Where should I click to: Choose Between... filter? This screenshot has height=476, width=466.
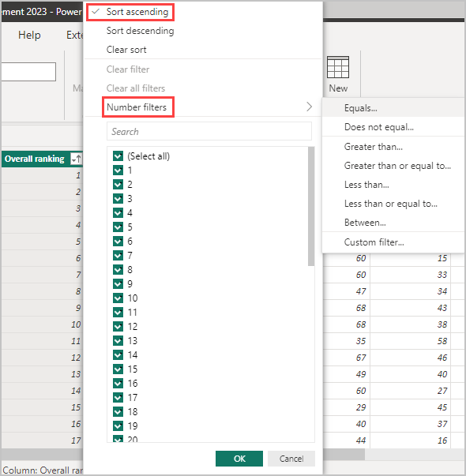(x=365, y=223)
